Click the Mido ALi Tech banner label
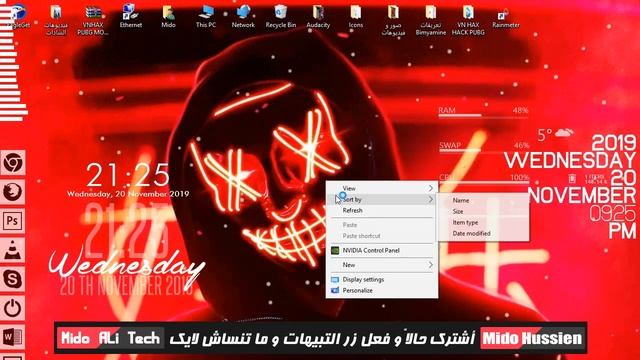 pos(110,338)
